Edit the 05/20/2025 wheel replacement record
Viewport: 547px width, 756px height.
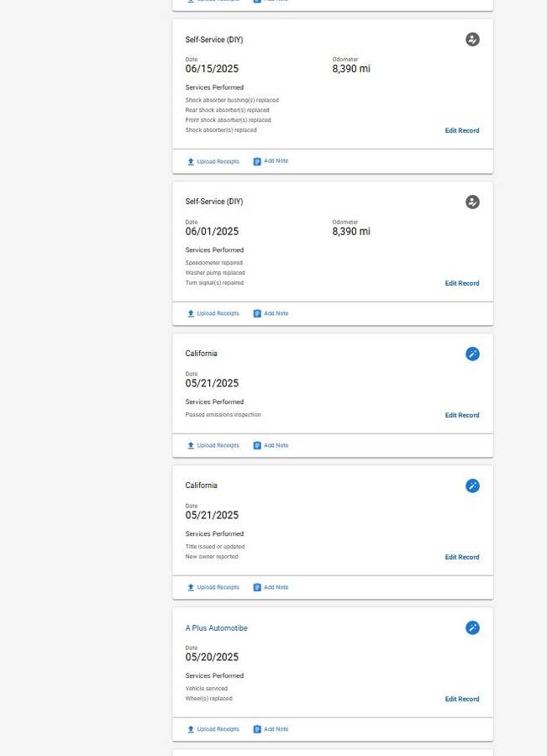[462, 699]
